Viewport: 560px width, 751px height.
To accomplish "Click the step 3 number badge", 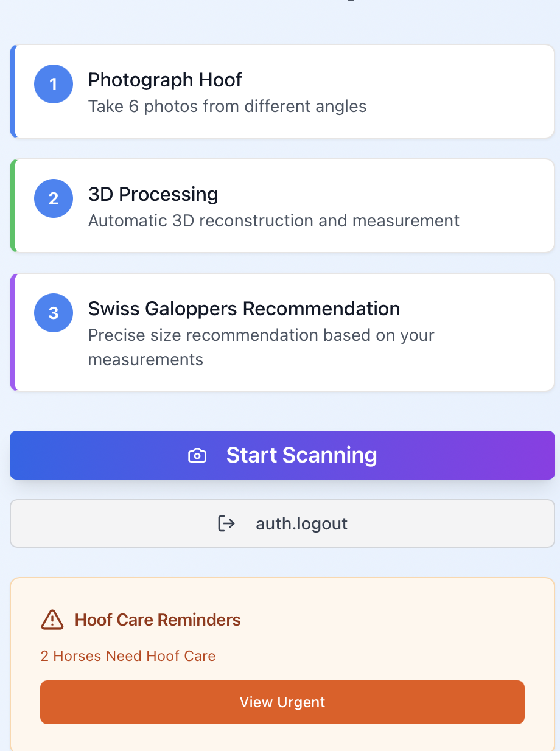I will click(54, 313).
